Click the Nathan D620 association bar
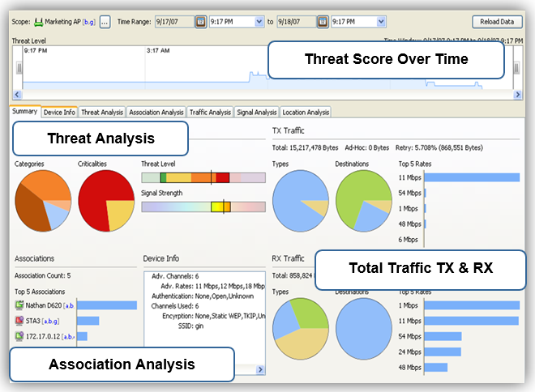Screen dimensions: 535x392 [x=107, y=305]
